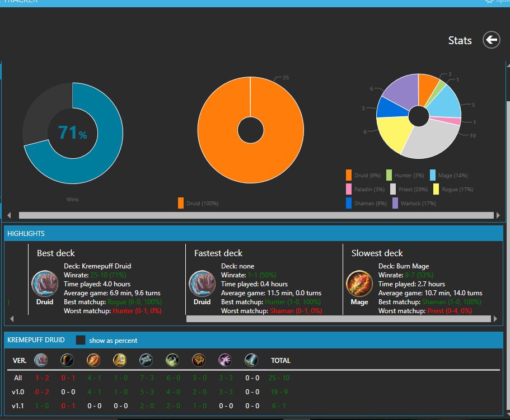Click the Slowest deck heading
Viewport: 510px width, 420px height.
[x=377, y=253]
